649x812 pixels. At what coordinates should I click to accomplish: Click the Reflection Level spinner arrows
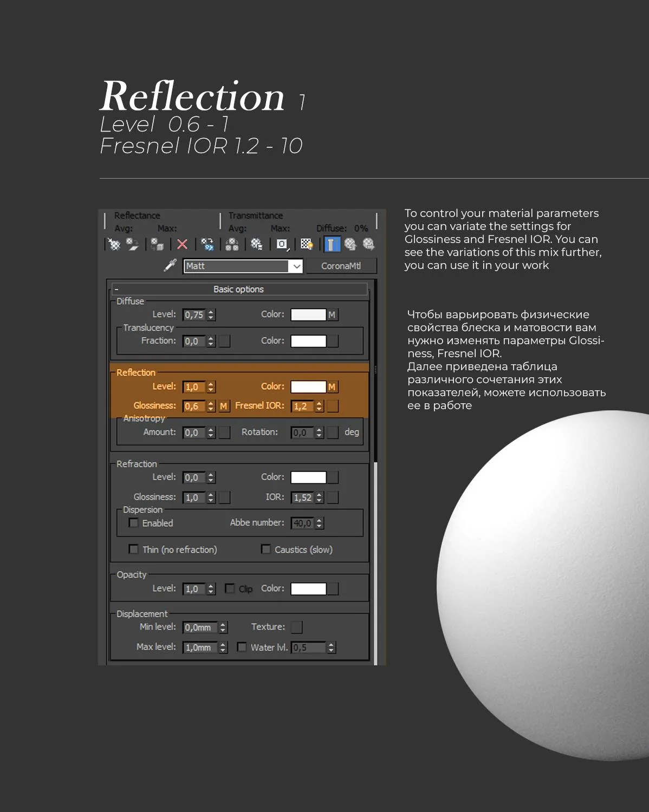tap(211, 387)
